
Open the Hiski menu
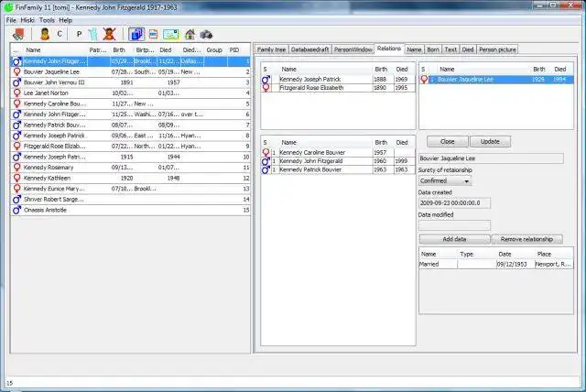pyautogui.click(x=27, y=20)
